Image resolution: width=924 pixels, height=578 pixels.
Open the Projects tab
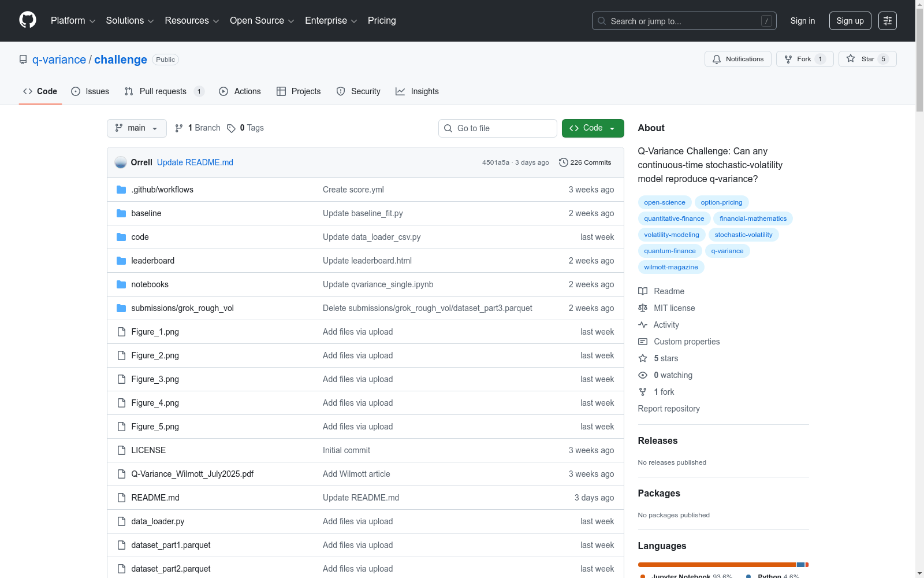point(299,91)
